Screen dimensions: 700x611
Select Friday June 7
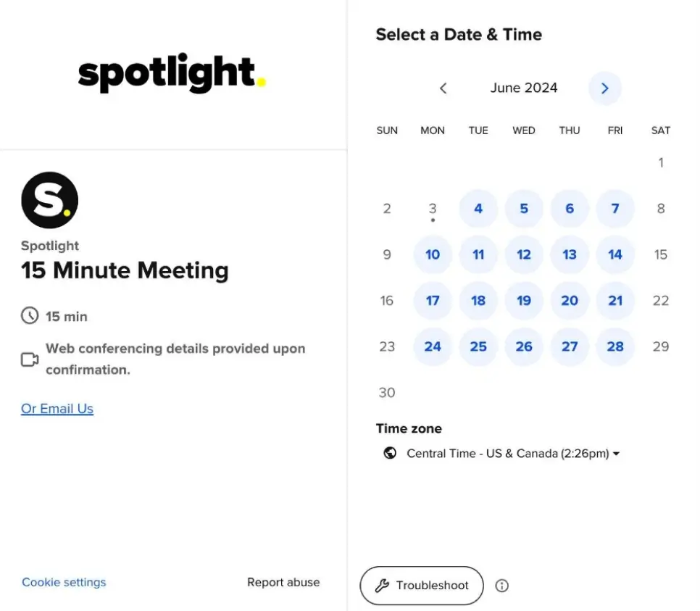(615, 209)
